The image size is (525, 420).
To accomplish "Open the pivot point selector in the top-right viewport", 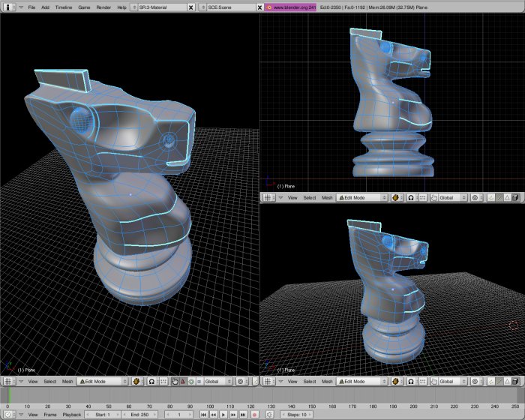I will 411,197.
